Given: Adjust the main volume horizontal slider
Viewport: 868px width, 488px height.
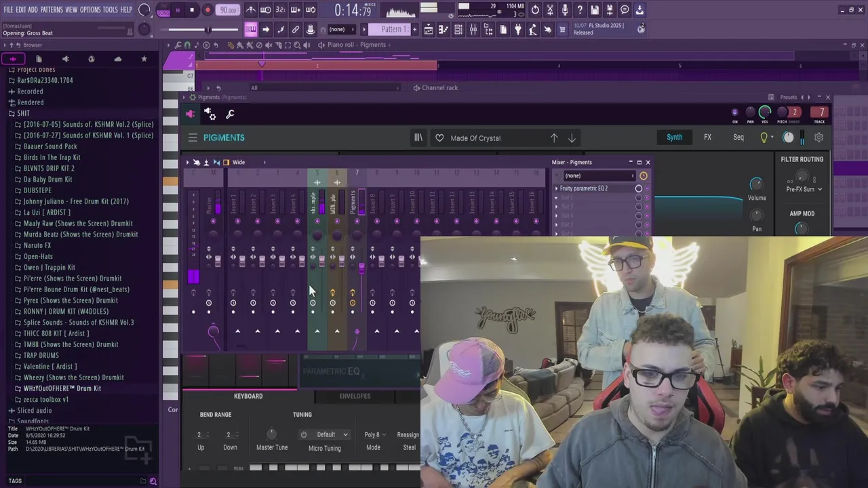Looking at the screenshot, I should (203, 30).
